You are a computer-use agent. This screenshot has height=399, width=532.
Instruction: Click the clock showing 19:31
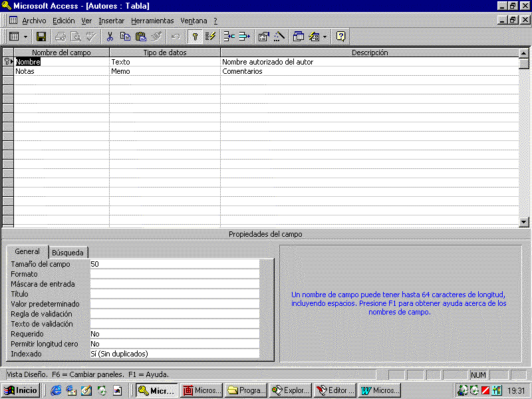click(x=516, y=391)
